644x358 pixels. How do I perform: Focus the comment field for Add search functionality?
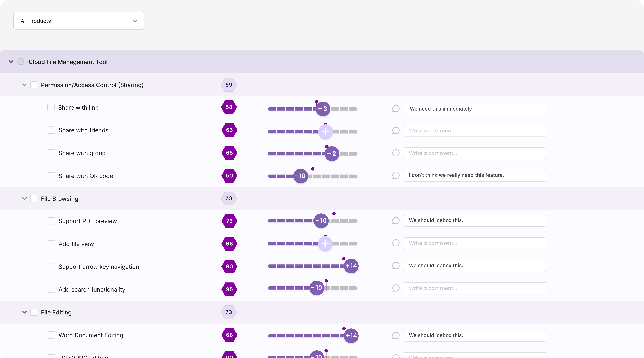(x=475, y=288)
